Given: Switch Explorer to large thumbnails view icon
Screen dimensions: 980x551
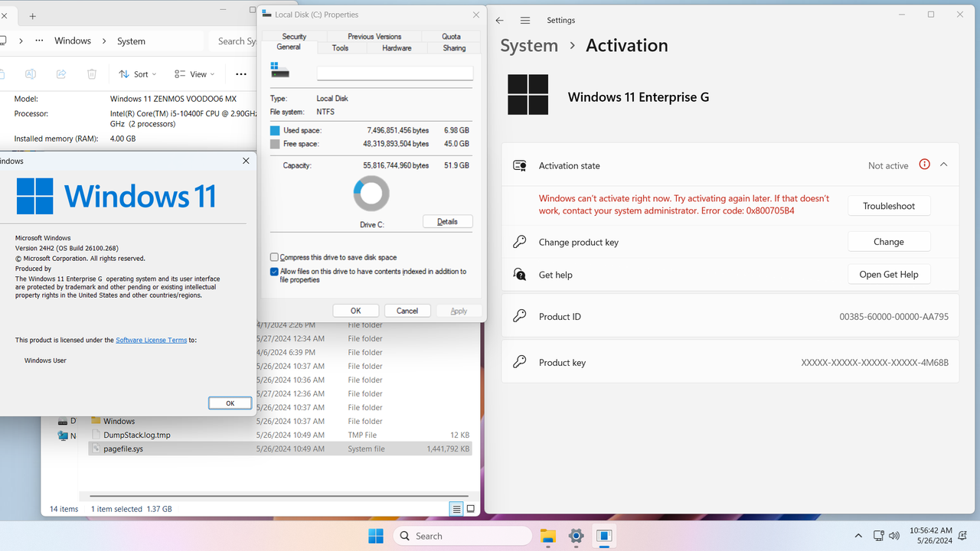Looking at the screenshot, I should 471,509.
